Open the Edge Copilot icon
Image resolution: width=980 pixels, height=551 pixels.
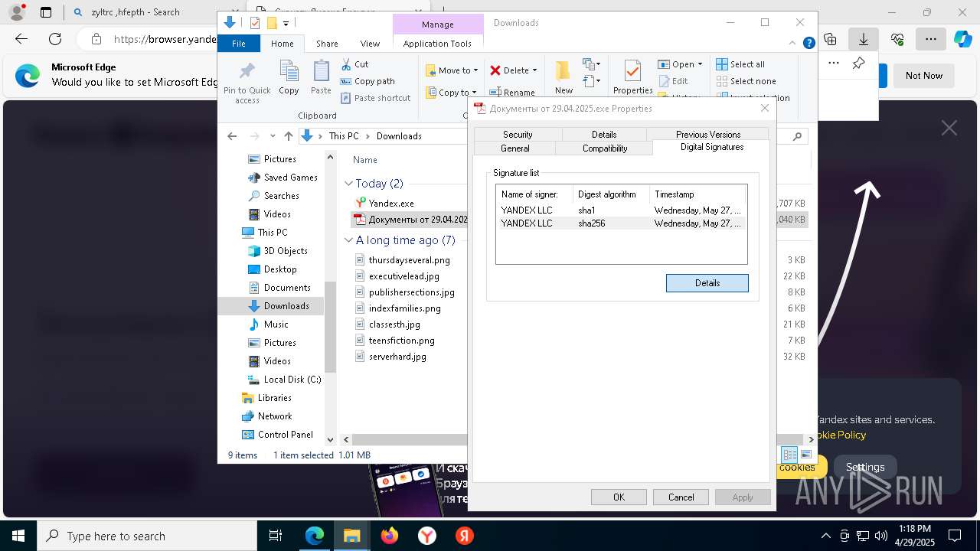[962, 39]
